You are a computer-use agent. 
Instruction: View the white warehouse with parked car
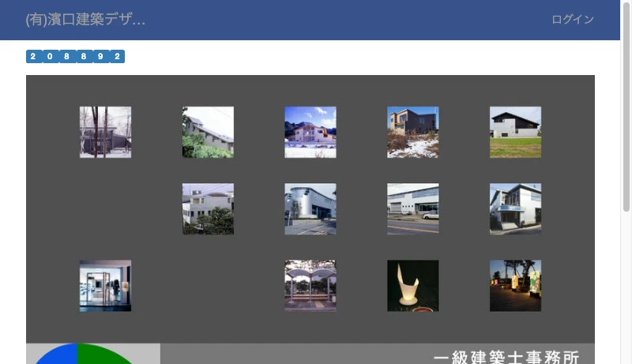click(x=412, y=208)
